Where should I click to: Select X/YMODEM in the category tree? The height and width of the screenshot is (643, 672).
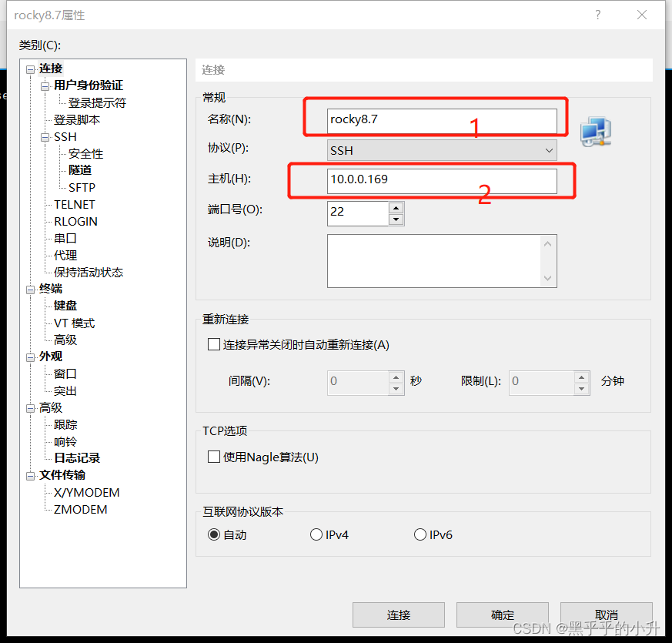86,493
